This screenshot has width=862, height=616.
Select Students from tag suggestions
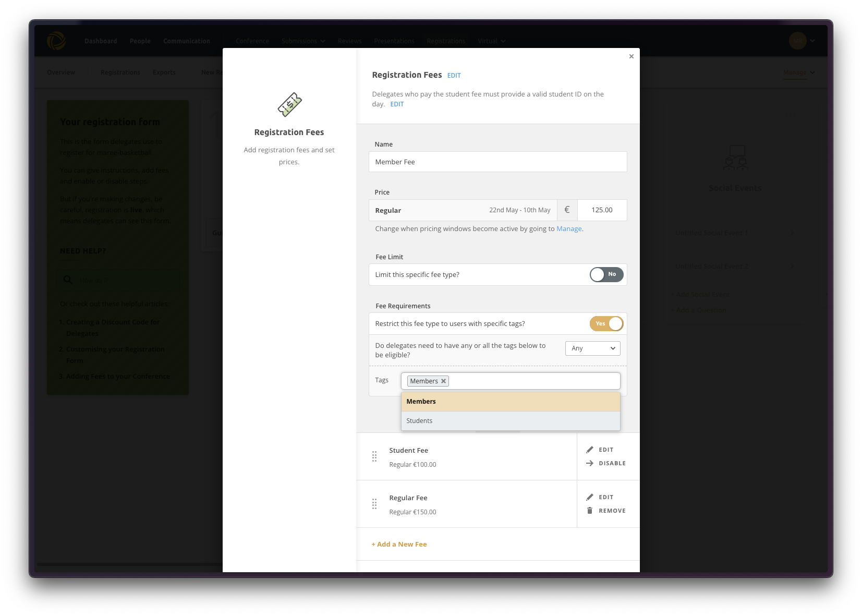511,421
